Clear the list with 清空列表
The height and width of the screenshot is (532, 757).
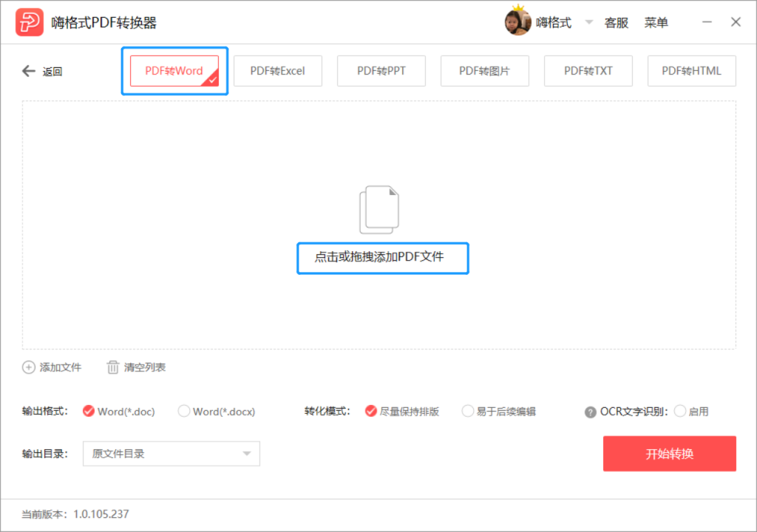tap(136, 367)
